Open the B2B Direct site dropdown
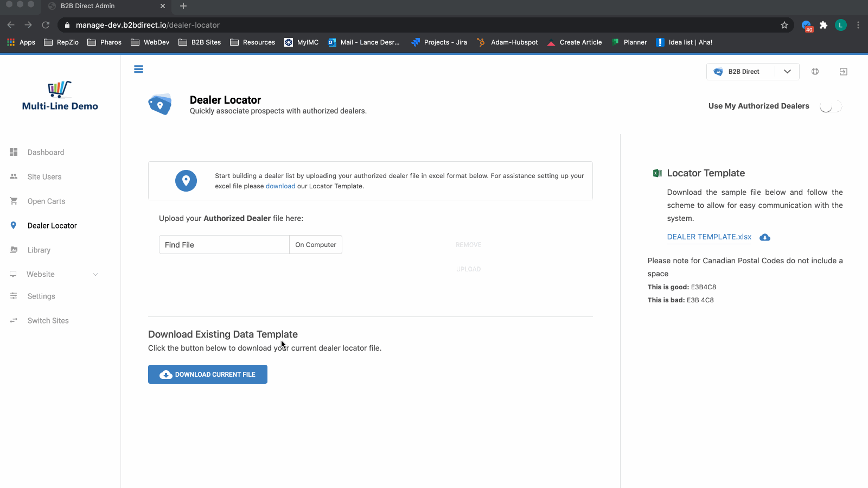Image resolution: width=868 pixels, height=488 pixels. pos(752,72)
